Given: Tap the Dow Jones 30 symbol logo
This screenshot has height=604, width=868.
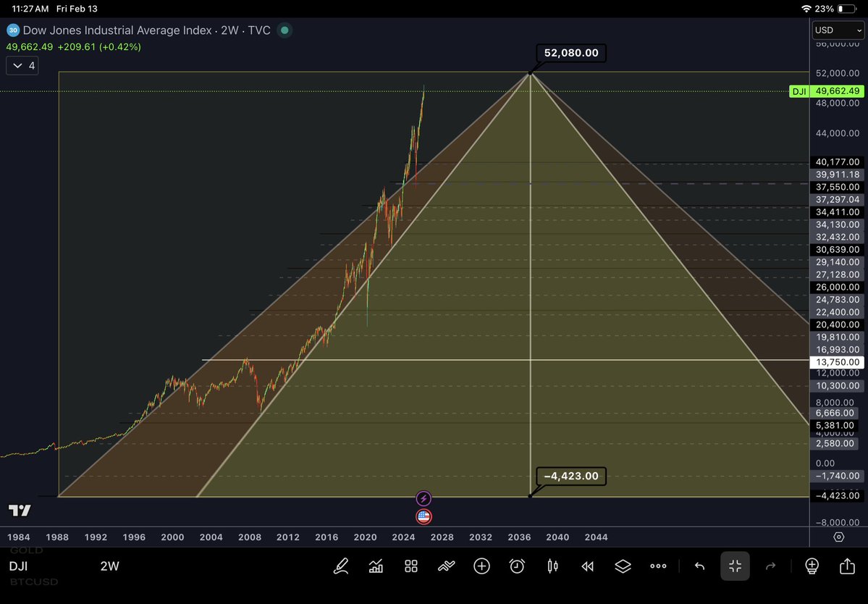Looking at the screenshot, I should [x=13, y=30].
